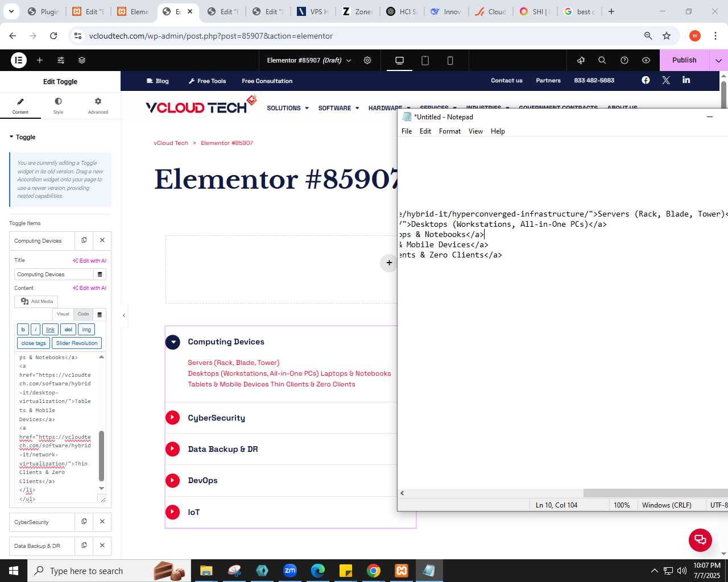Open SOLUTIONS navigation dropdown

[x=288, y=108]
